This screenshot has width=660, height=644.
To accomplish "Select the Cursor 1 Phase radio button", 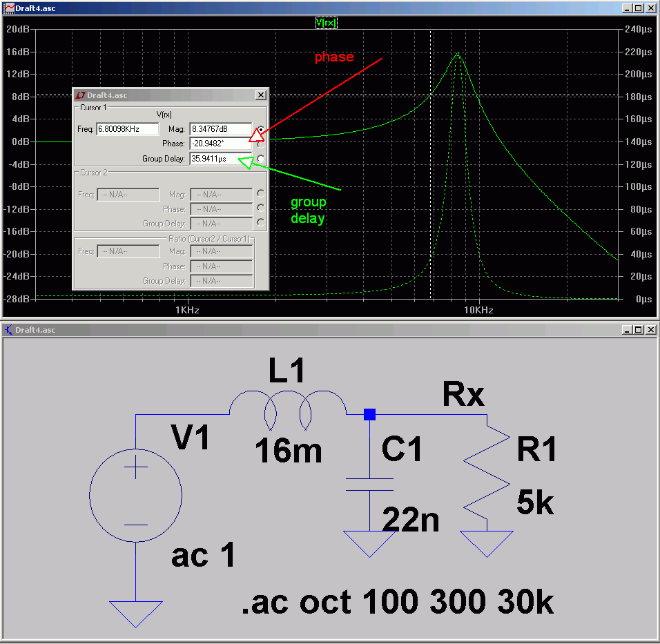I will [260, 144].
